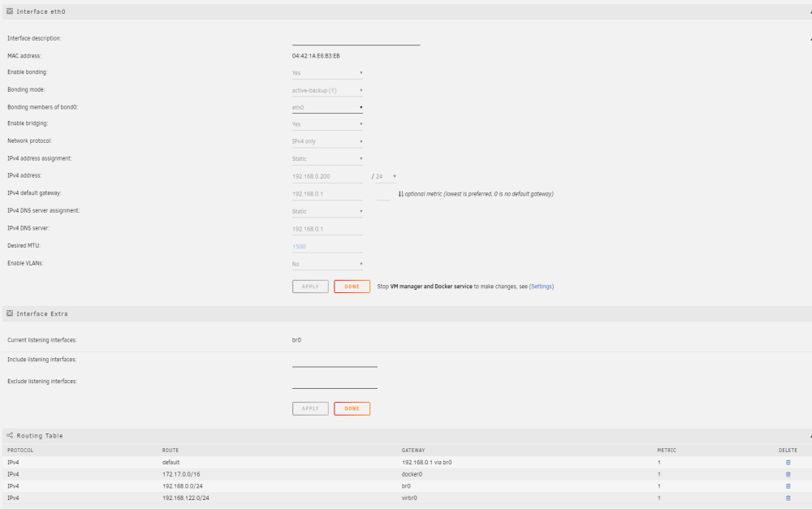
Task: Open IPv4 address assignment dropdown
Action: coord(327,159)
